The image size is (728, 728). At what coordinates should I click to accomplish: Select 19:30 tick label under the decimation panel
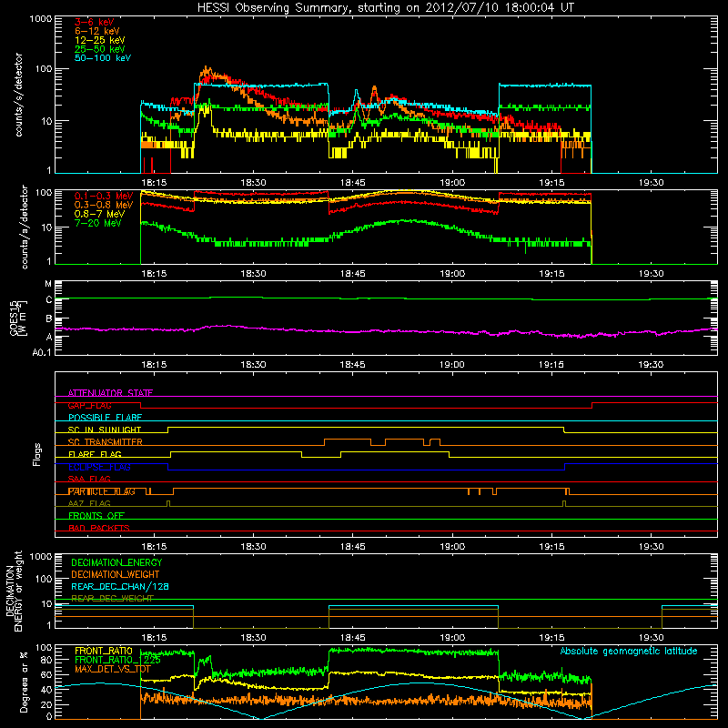click(651, 638)
